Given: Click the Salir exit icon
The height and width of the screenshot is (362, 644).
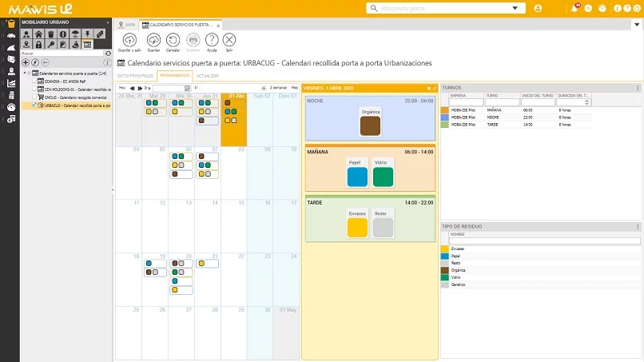Looking at the screenshot, I should click(229, 40).
